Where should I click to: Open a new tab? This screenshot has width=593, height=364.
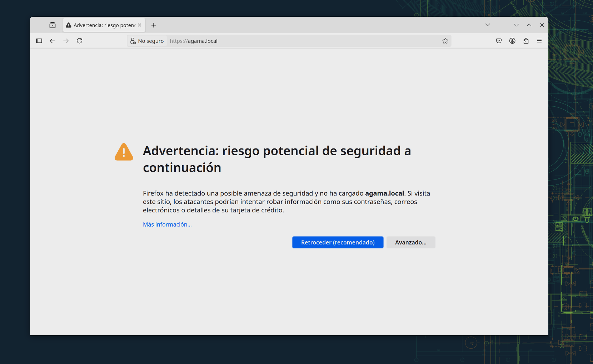(x=154, y=25)
